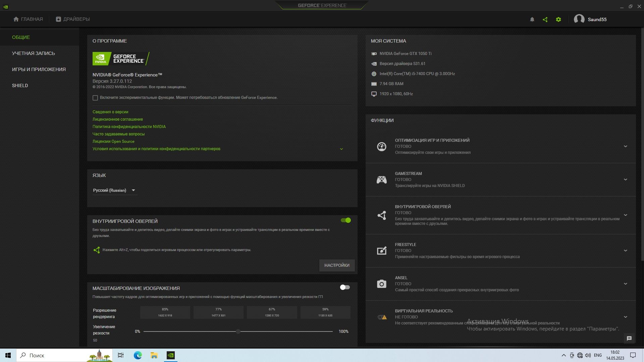
Task: Select 59% render resolution 1130 x 635
Action: [x=325, y=312]
